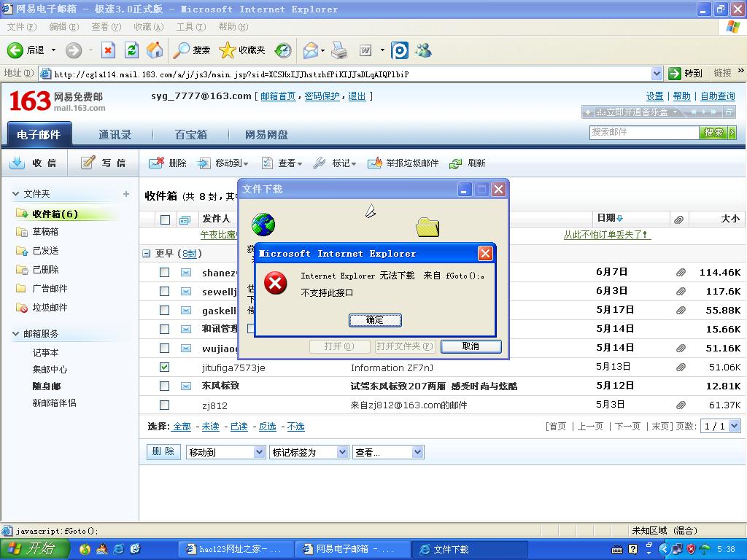Open the Drafts folder icon
The image size is (747, 560).
22,232
